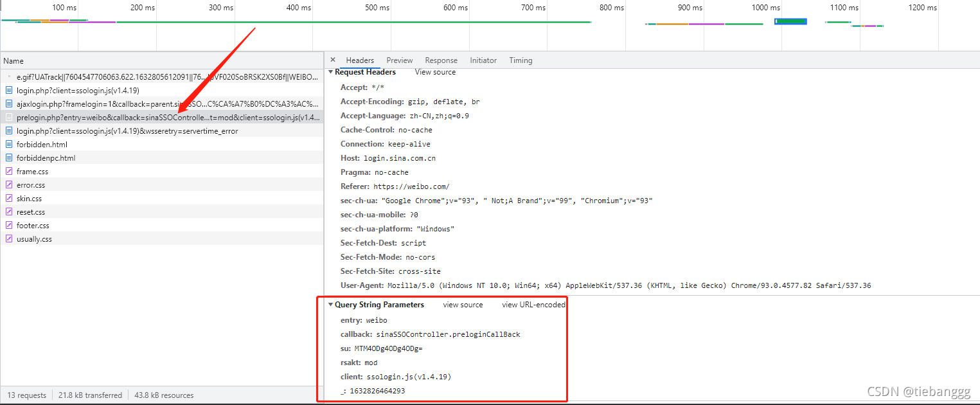The width and height of the screenshot is (980, 405).
Task: Select the e.gif?UATrack request row
Action: click(x=162, y=77)
